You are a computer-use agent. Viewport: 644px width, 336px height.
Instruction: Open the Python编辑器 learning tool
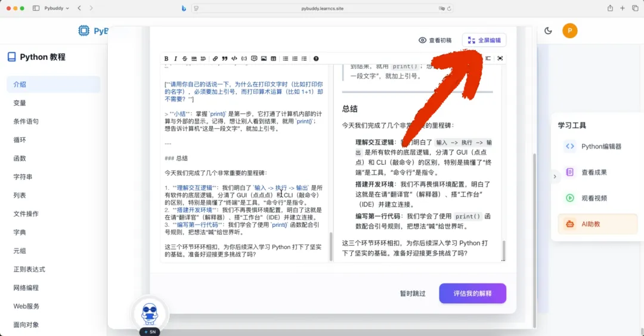tap(597, 146)
